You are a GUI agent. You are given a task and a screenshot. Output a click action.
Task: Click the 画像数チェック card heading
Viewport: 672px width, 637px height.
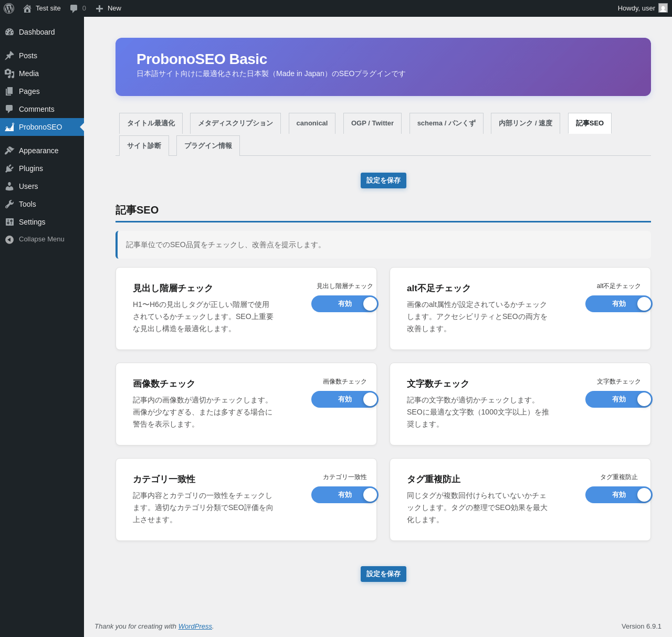(x=164, y=384)
